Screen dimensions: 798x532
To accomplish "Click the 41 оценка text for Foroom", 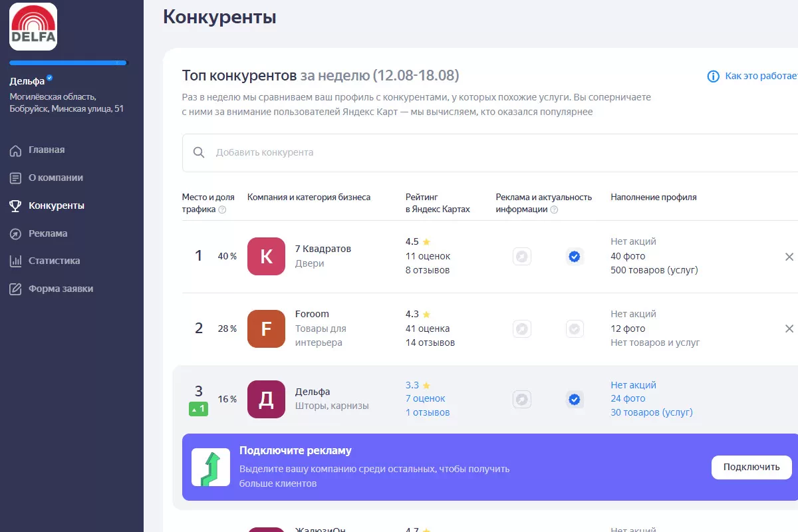I will pyautogui.click(x=428, y=329).
